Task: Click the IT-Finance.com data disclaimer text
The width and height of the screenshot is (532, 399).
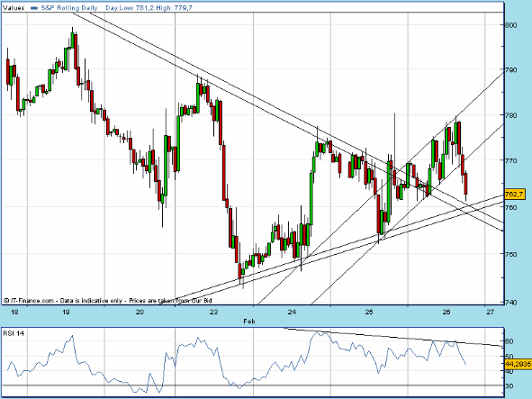Action: [x=108, y=301]
